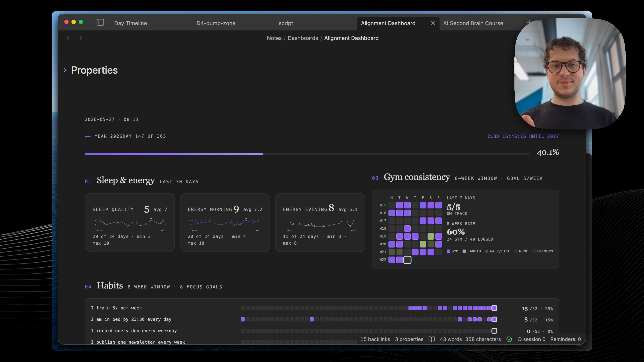The width and height of the screenshot is (644, 362).
Task: Click '15 /52 · 29%' habit score
Action: 537,309
